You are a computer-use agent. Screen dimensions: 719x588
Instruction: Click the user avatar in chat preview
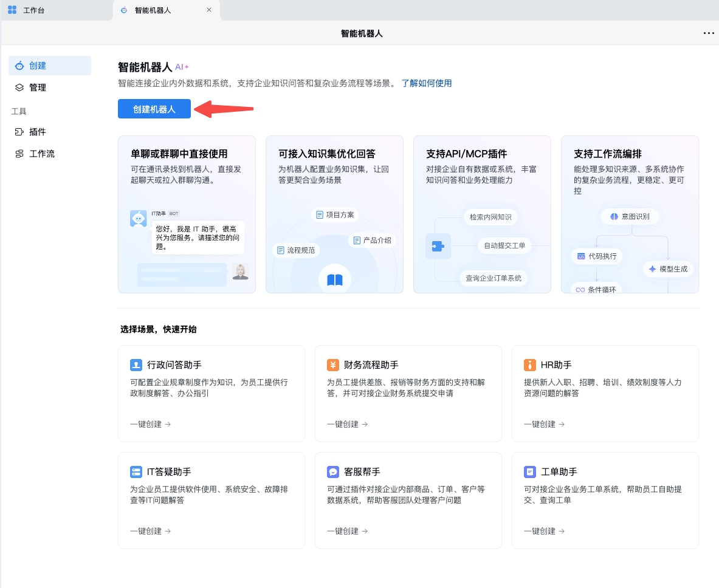click(240, 272)
